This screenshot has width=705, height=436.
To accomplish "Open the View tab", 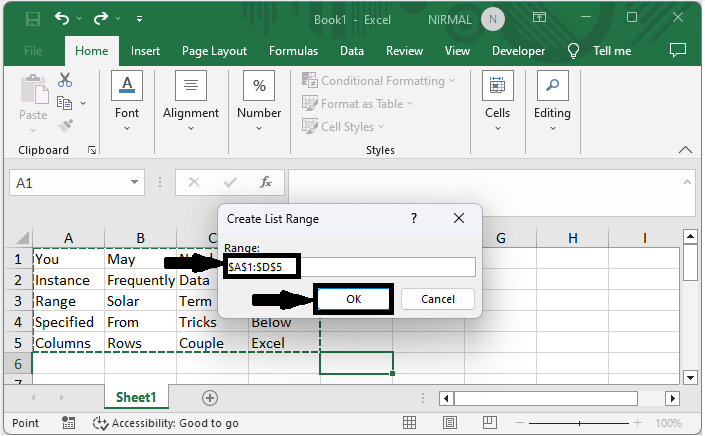I will (x=457, y=51).
